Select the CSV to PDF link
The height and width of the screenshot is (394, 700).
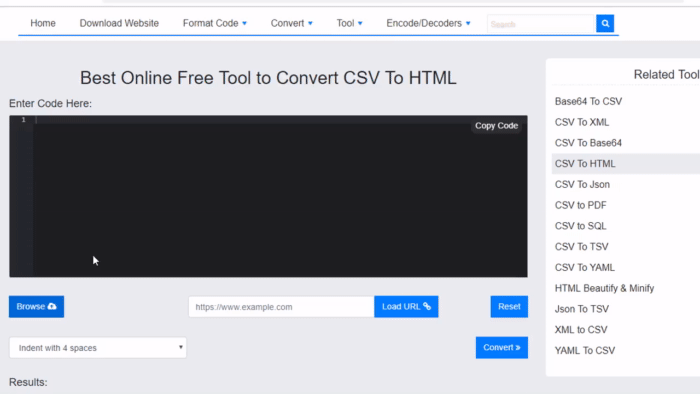pos(580,205)
